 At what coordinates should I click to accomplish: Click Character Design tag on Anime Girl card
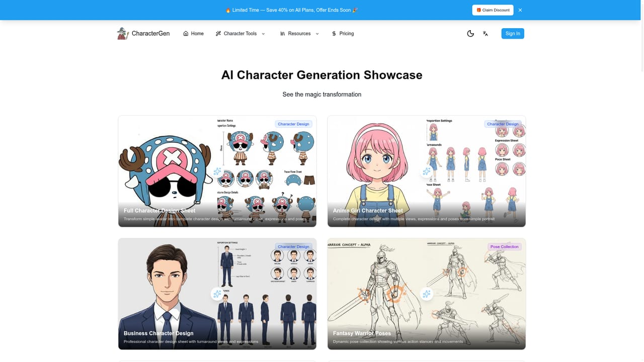[503, 124]
